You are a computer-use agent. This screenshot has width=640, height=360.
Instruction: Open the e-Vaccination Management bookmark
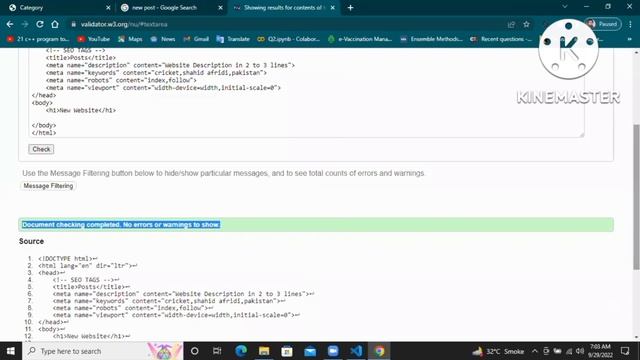pos(360,39)
